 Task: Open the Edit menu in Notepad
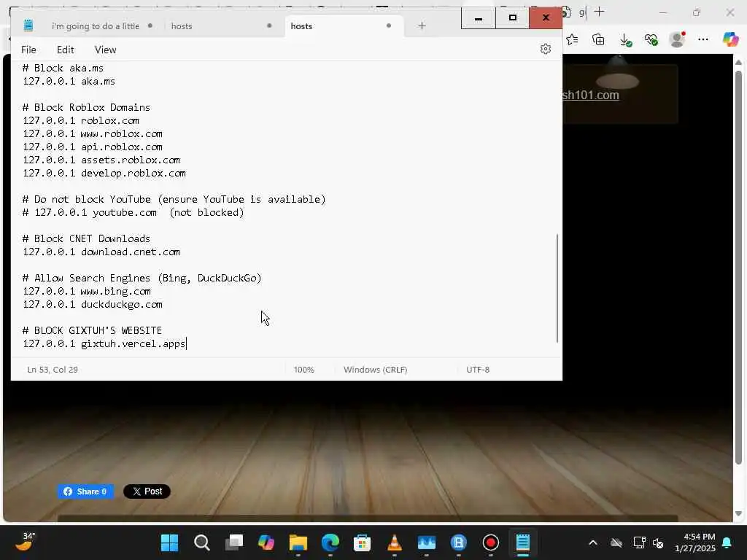pyautogui.click(x=65, y=50)
